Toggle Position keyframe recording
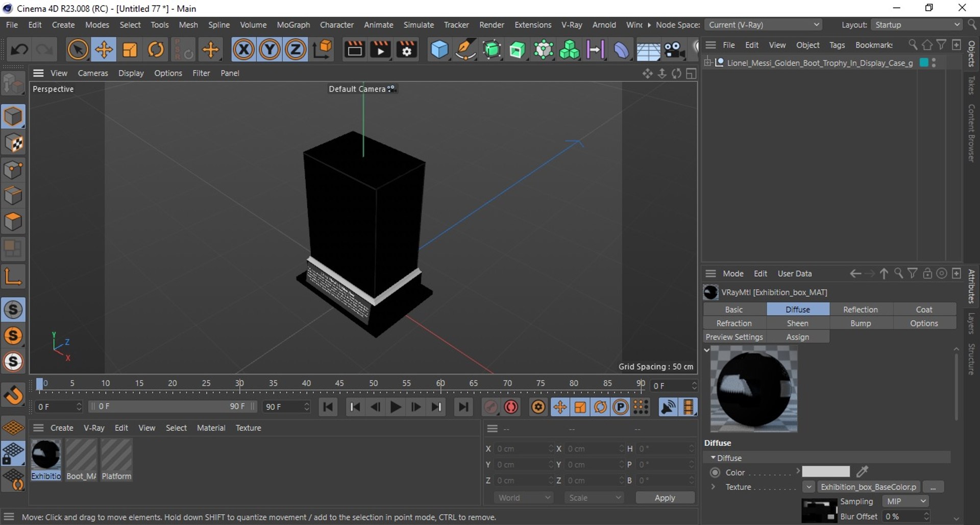The width and height of the screenshot is (980, 525). 560,407
